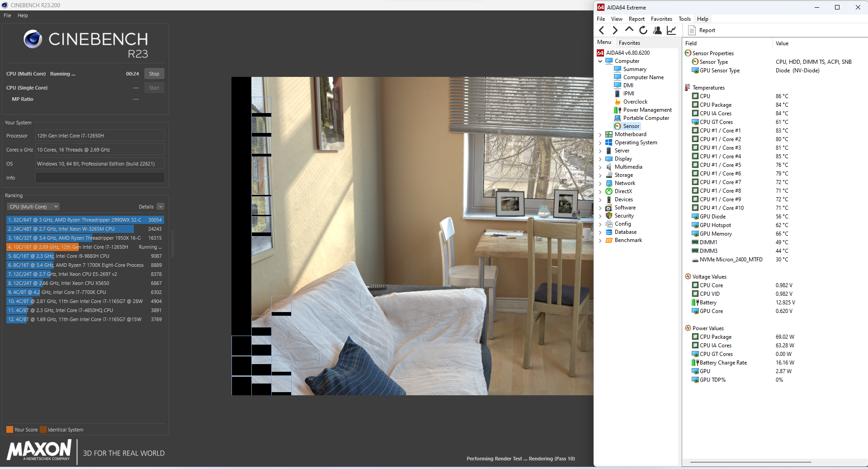Switch to the Menu tab in AIDA64
This screenshot has height=469, width=868.
pyautogui.click(x=604, y=42)
